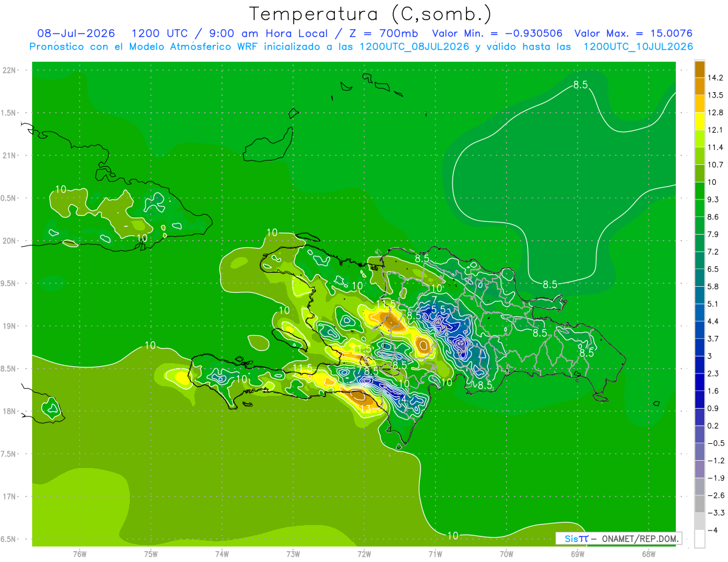Click the "SisTT" logo text
728x562 pixels.
click(x=576, y=538)
